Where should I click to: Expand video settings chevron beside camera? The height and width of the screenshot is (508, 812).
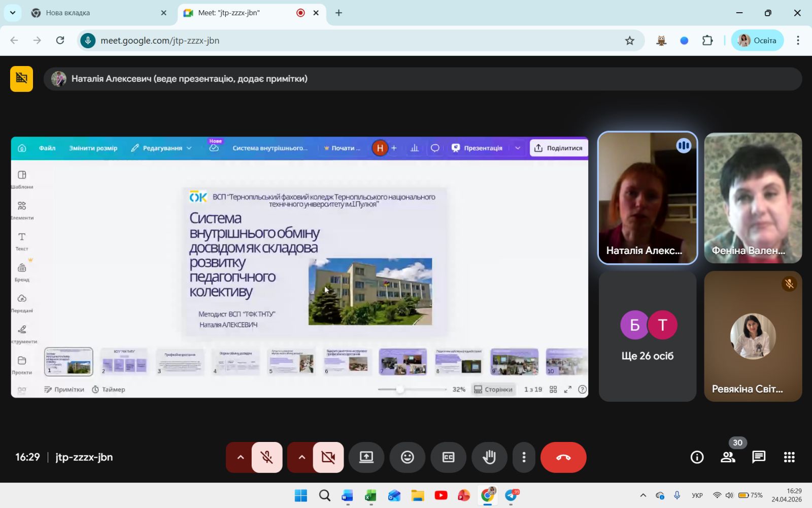(x=301, y=457)
